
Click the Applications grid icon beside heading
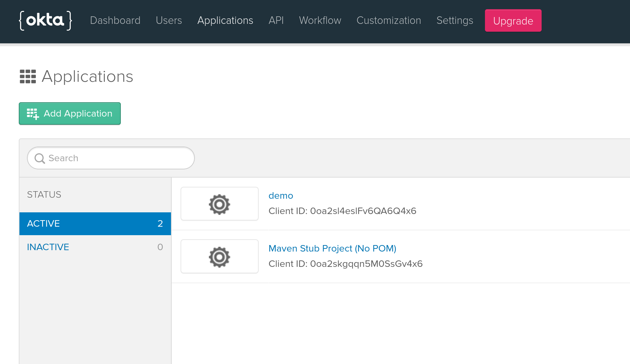[x=28, y=76]
